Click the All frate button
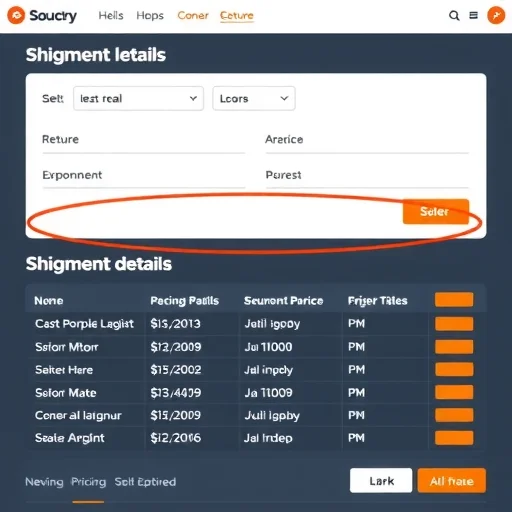The width and height of the screenshot is (512, 512). (452, 480)
